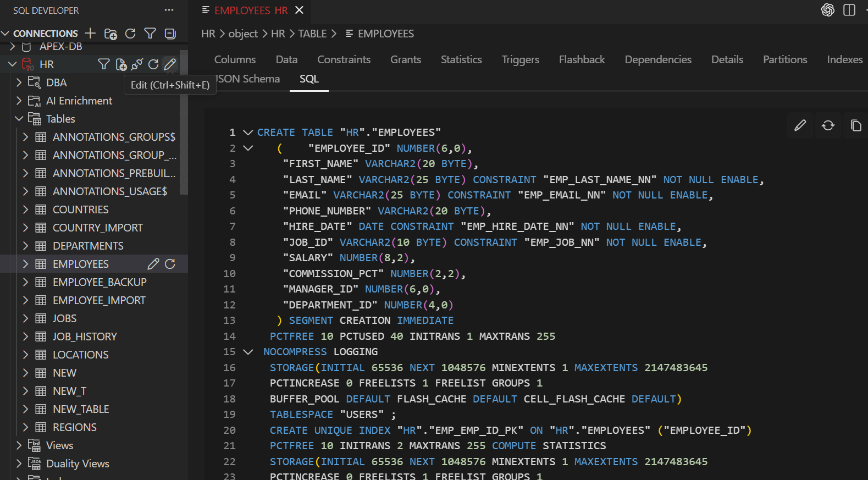Expand the Views folder
This screenshot has width=868, height=480.
(x=19, y=445)
